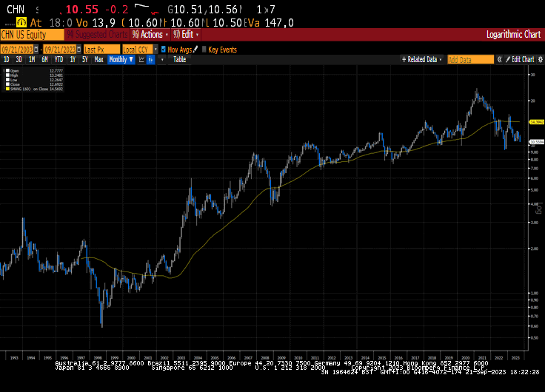Click the Logarithmic Chart title

(513, 35)
